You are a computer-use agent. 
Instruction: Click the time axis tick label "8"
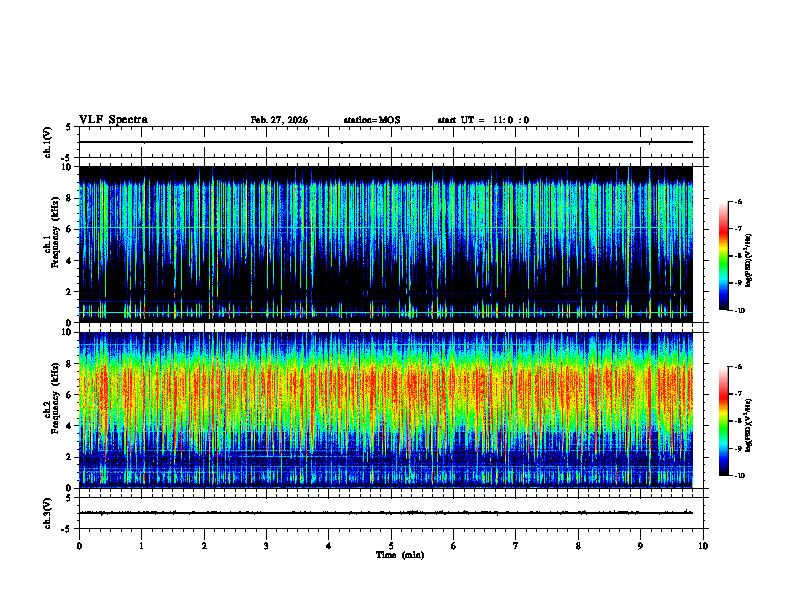pyautogui.click(x=578, y=546)
